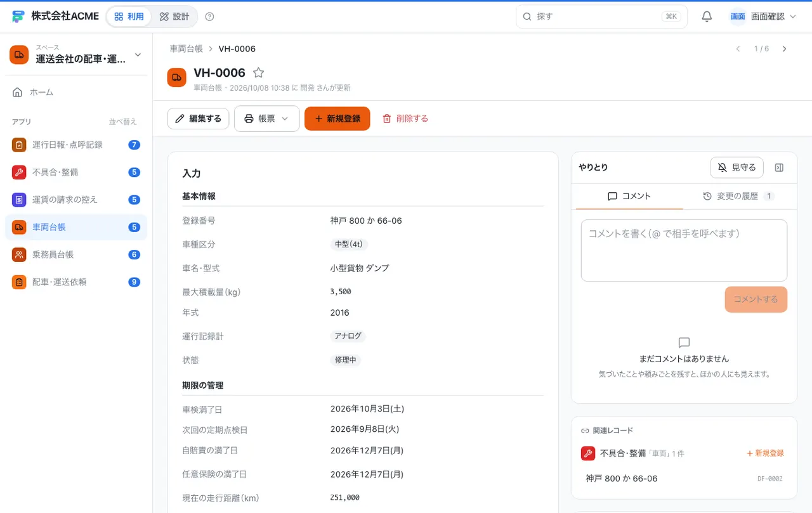The image size is (812, 513).
Task: Click the 運行日報·点呼記録 app icon
Action: pos(19,145)
